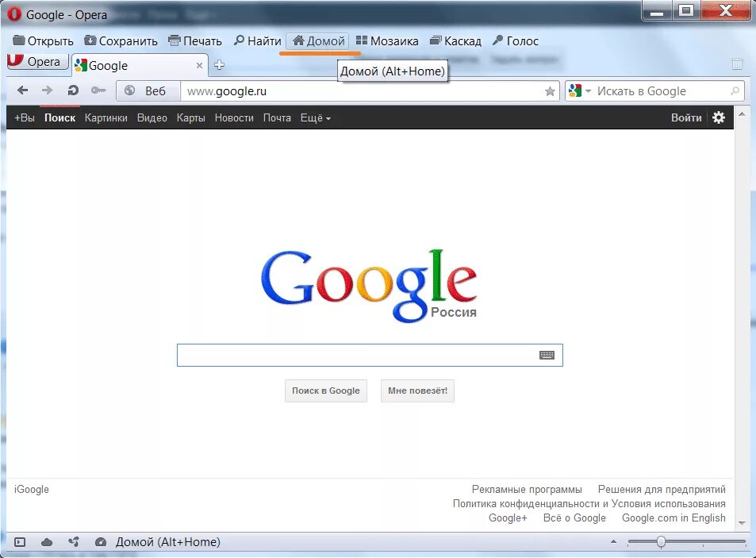
Task: Open Opera Unite share icon
Action: 74,542
